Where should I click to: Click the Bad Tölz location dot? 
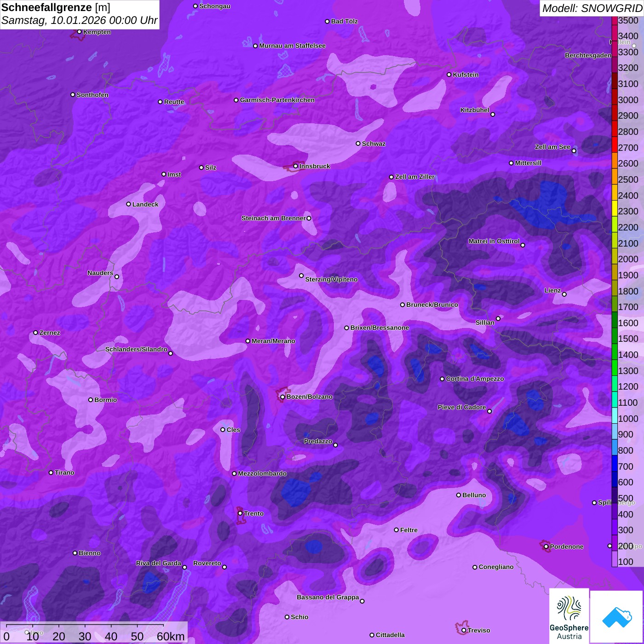point(328,21)
